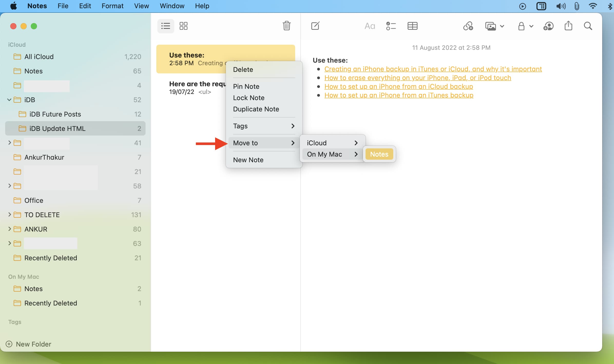614x364 pixels.
Task: Expand the ANKUR folder
Action: 9,229
